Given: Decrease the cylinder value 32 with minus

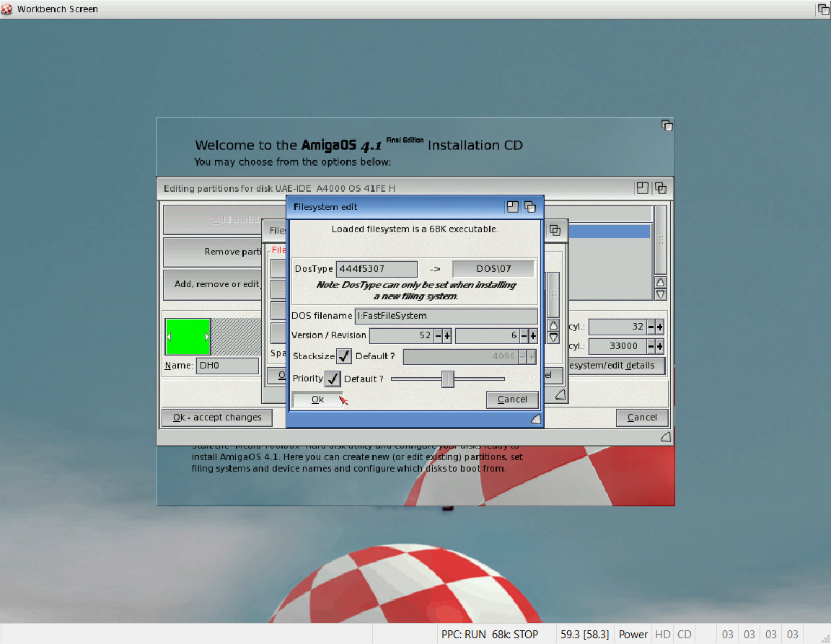Looking at the screenshot, I should (651, 327).
